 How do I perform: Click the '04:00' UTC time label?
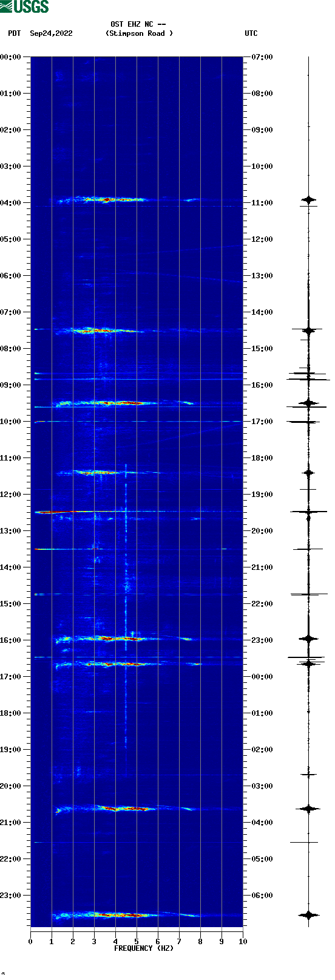[x=262, y=823]
